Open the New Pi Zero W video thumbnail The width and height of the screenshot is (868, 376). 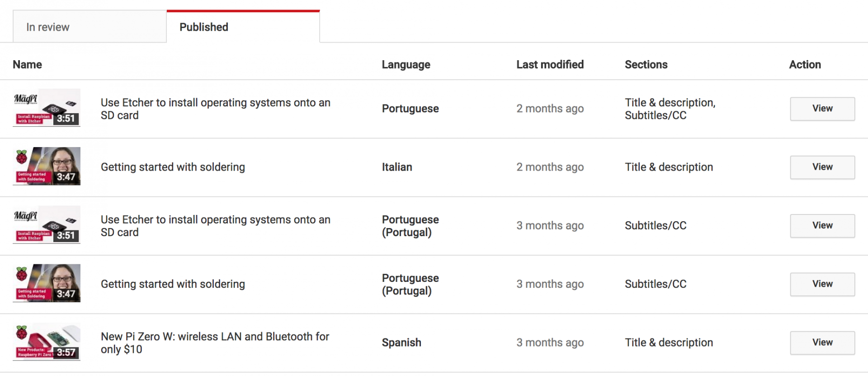click(x=46, y=342)
